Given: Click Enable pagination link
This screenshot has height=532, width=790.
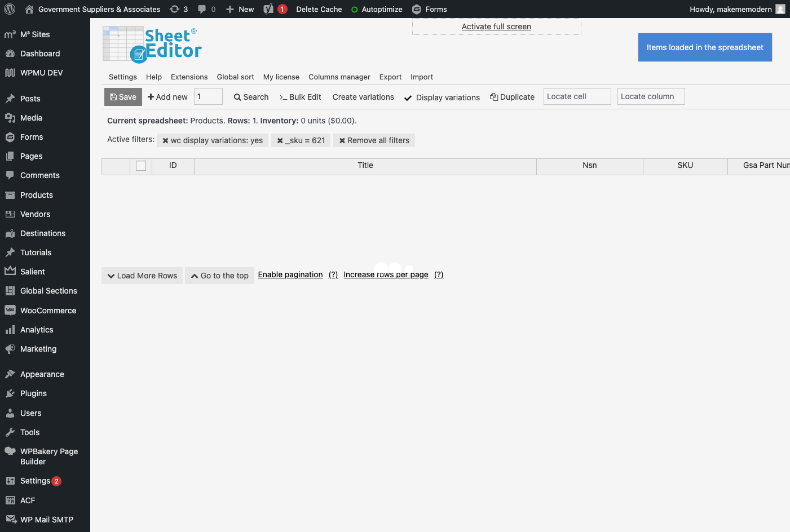Looking at the screenshot, I should 290,274.
